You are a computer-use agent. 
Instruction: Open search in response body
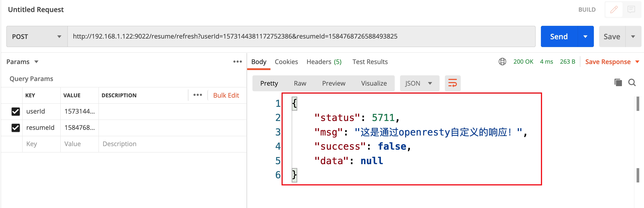click(x=632, y=82)
